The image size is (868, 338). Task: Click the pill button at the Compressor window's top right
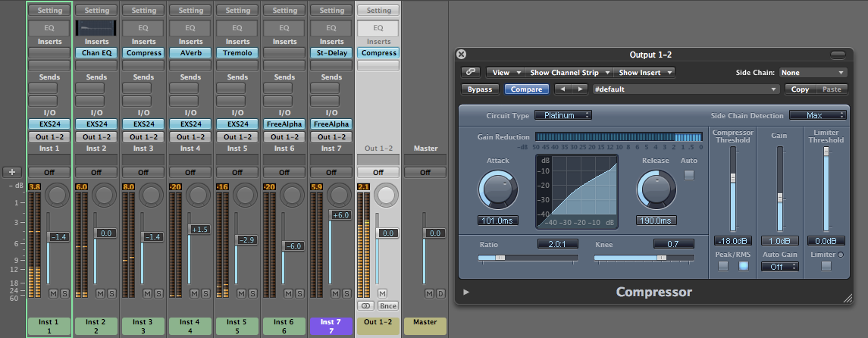[838, 55]
